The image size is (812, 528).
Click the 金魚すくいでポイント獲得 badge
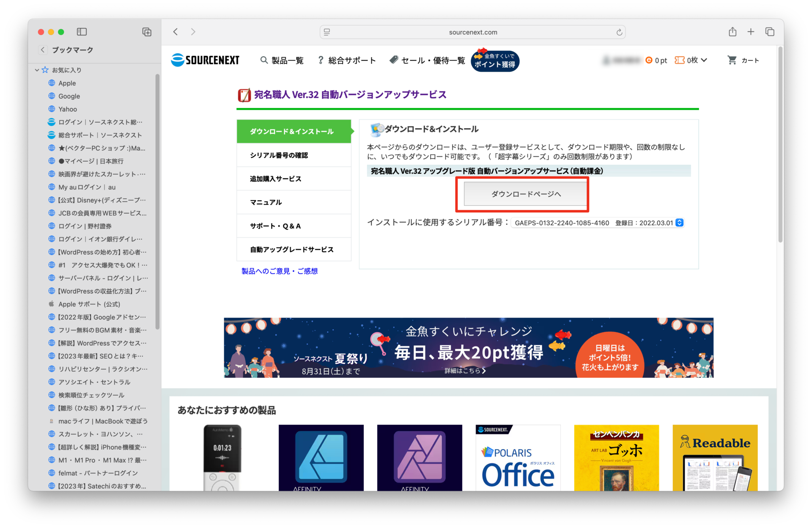[x=495, y=60]
